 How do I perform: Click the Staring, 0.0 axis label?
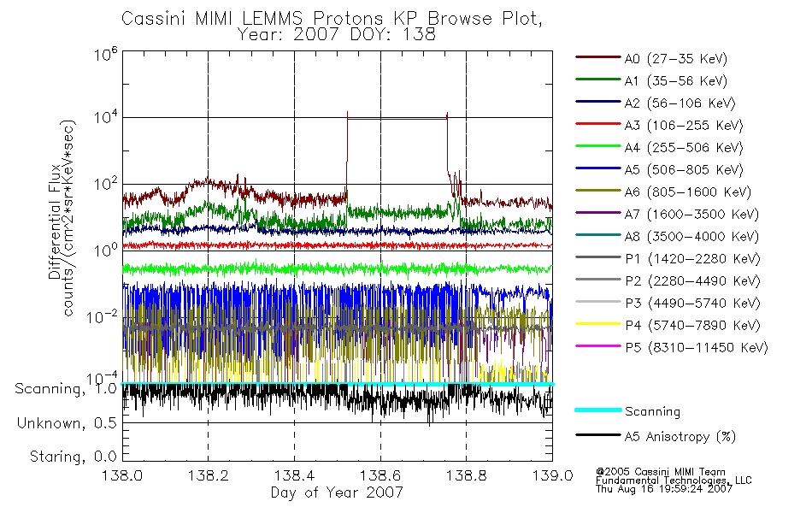tap(73, 457)
